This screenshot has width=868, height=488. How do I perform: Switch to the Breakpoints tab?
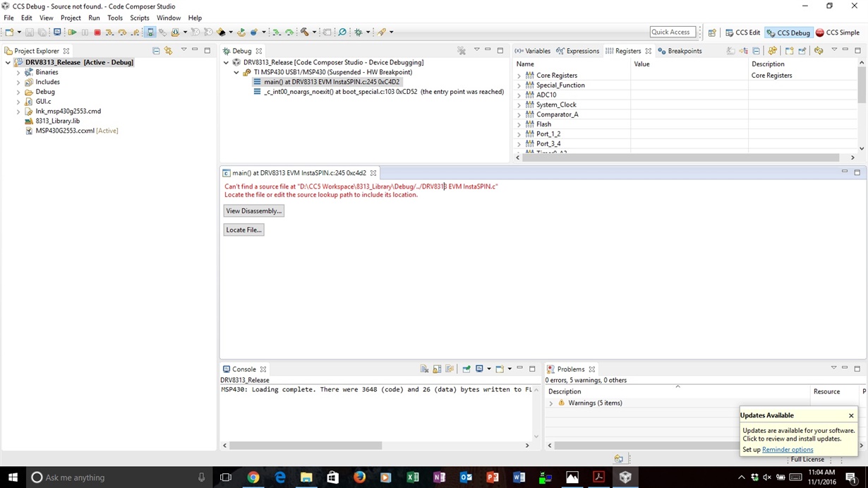pos(680,51)
